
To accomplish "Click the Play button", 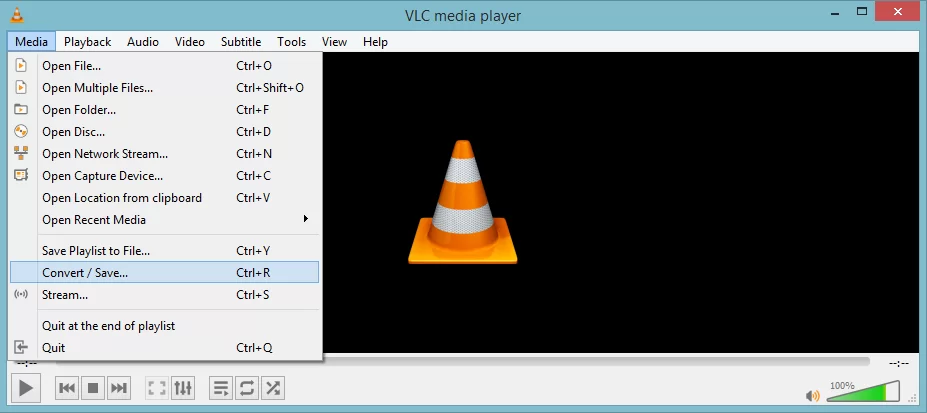I will pos(25,388).
